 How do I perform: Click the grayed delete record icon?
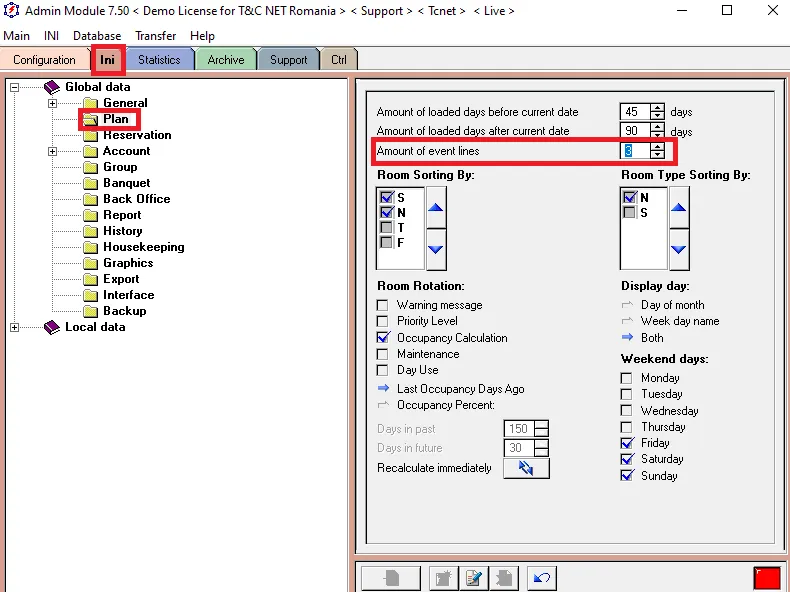[504, 577]
